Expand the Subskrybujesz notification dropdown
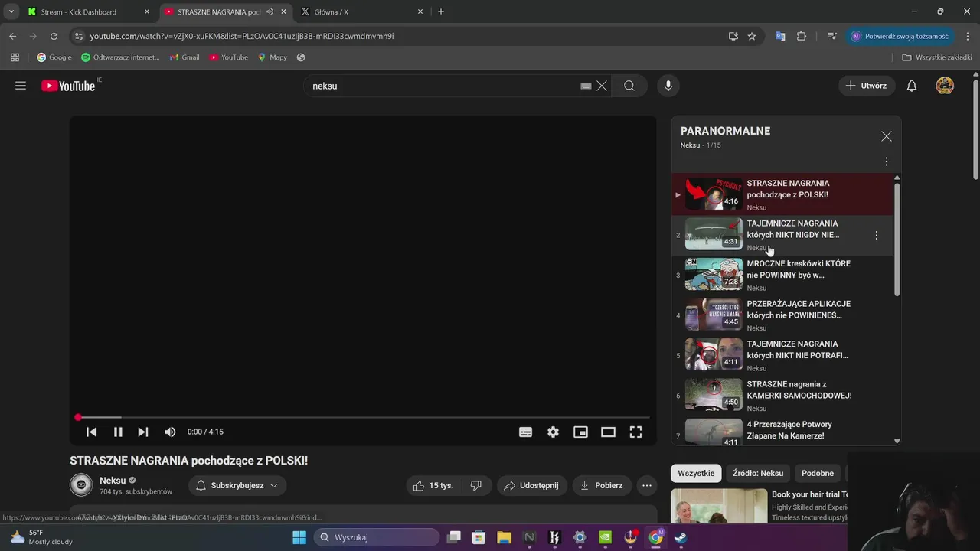 pyautogui.click(x=237, y=485)
